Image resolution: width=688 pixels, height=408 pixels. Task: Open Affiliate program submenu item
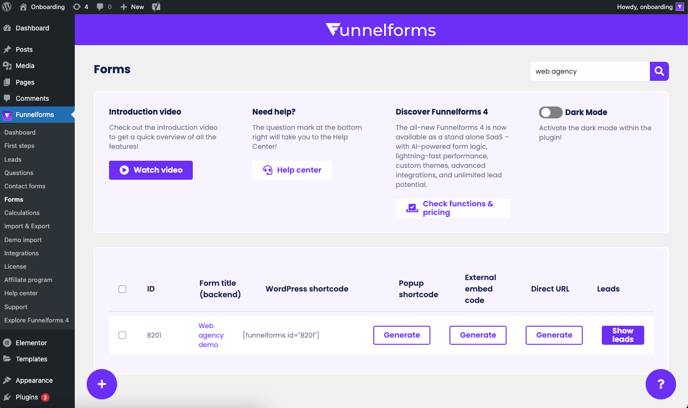tap(28, 280)
